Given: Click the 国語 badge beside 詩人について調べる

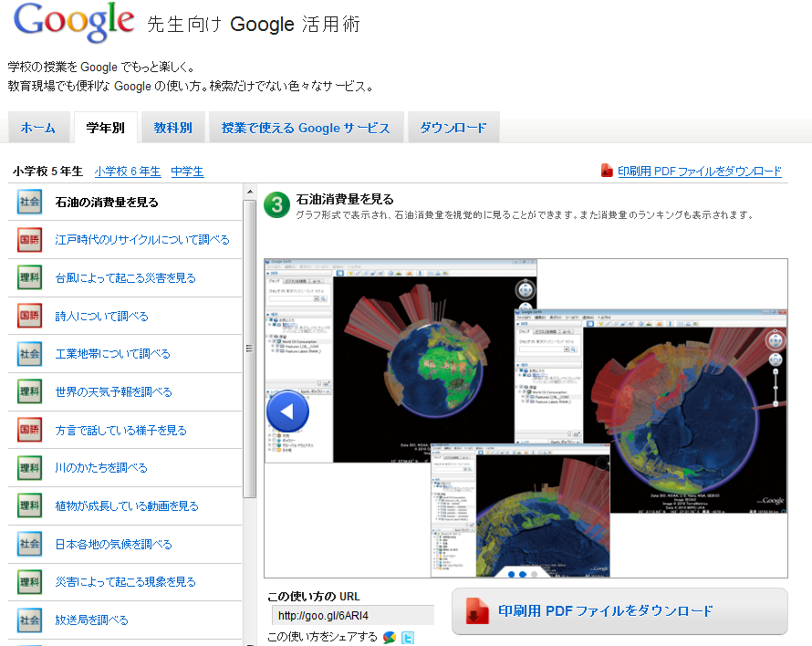Looking at the screenshot, I should click(x=29, y=316).
